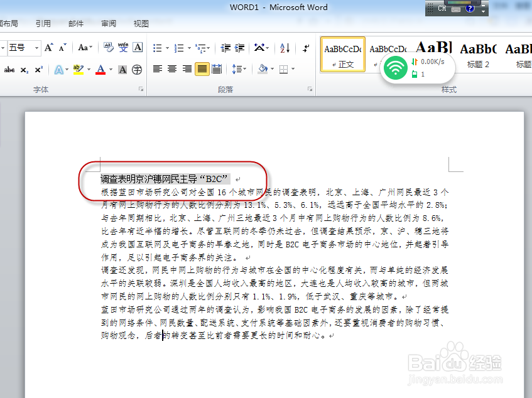Switch to the 视图 ribbon tab
The width and height of the screenshot is (532, 398).
pyautogui.click(x=141, y=23)
